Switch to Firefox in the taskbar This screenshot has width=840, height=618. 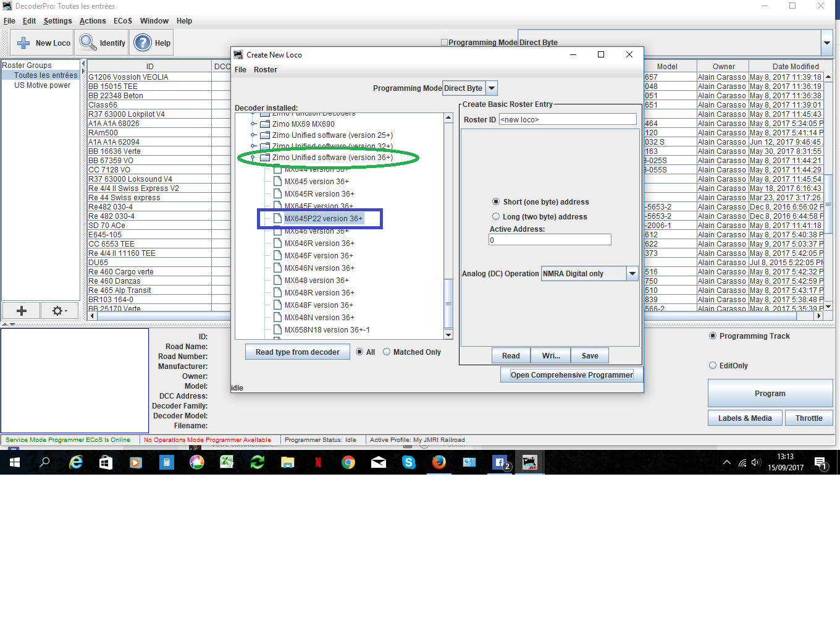(439, 462)
